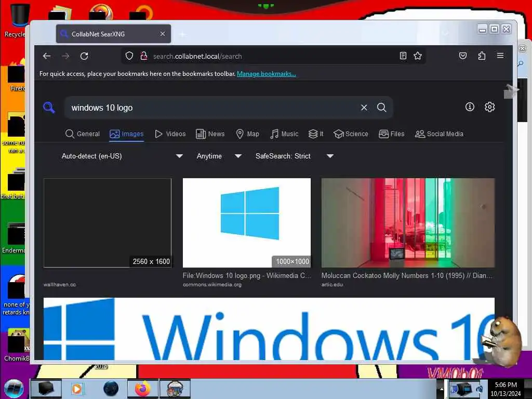532x399 pixels.
Task: Open the Science category tab
Action: pos(351,134)
